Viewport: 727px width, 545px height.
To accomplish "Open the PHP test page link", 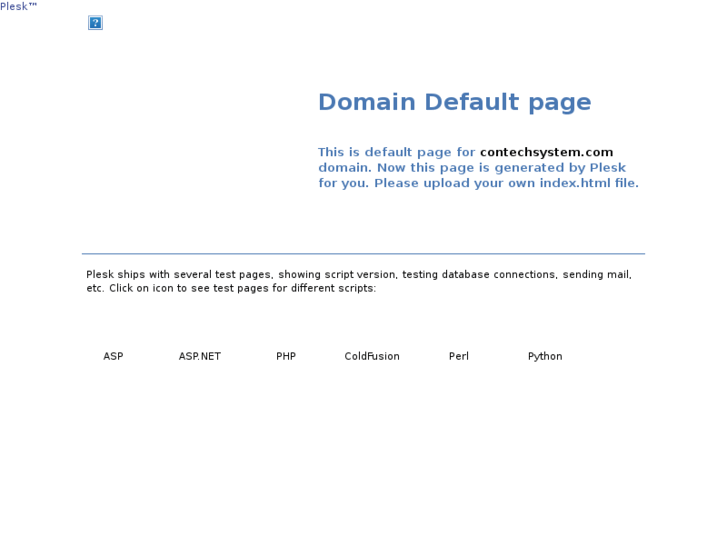I will pyautogui.click(x=286, y=356).
